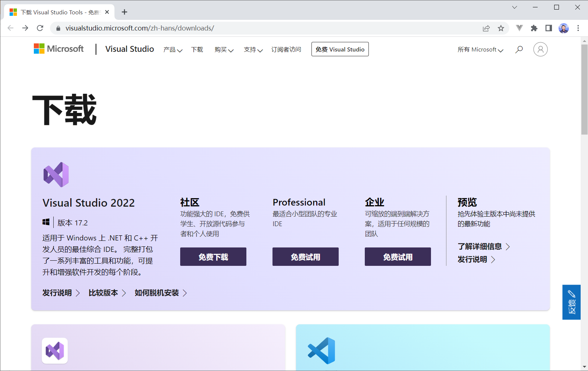588x371 pixels.
Task: Close the Visual Studio Tools tab
Action: click(107, 12)
